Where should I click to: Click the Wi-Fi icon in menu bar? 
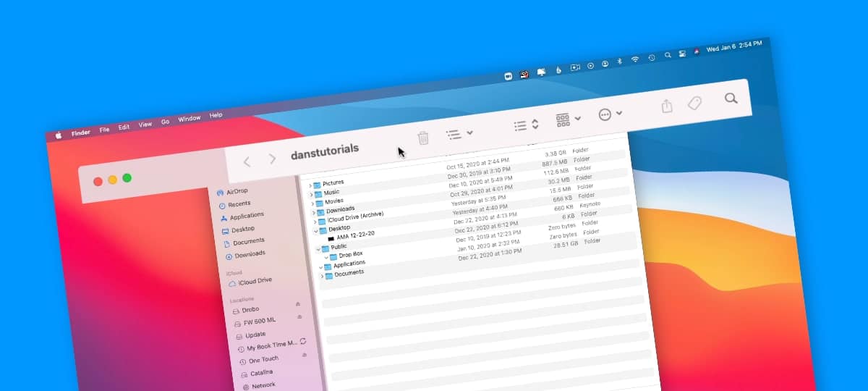[x=635, y=59]
